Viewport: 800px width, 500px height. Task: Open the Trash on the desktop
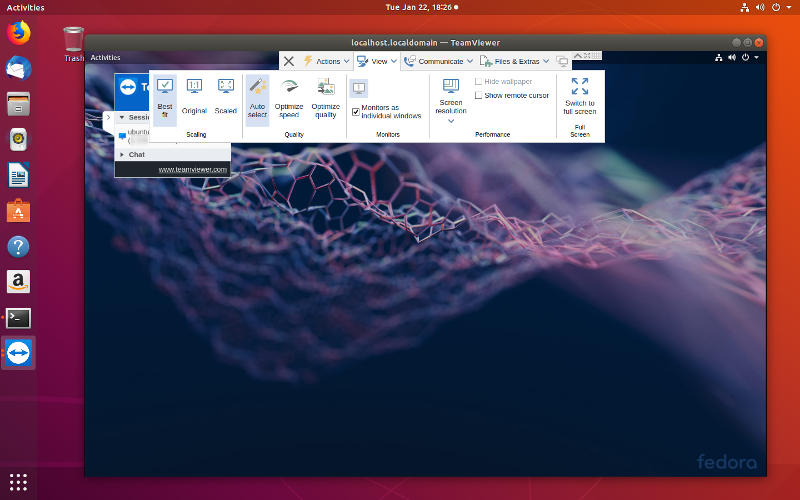coord(73,44)
